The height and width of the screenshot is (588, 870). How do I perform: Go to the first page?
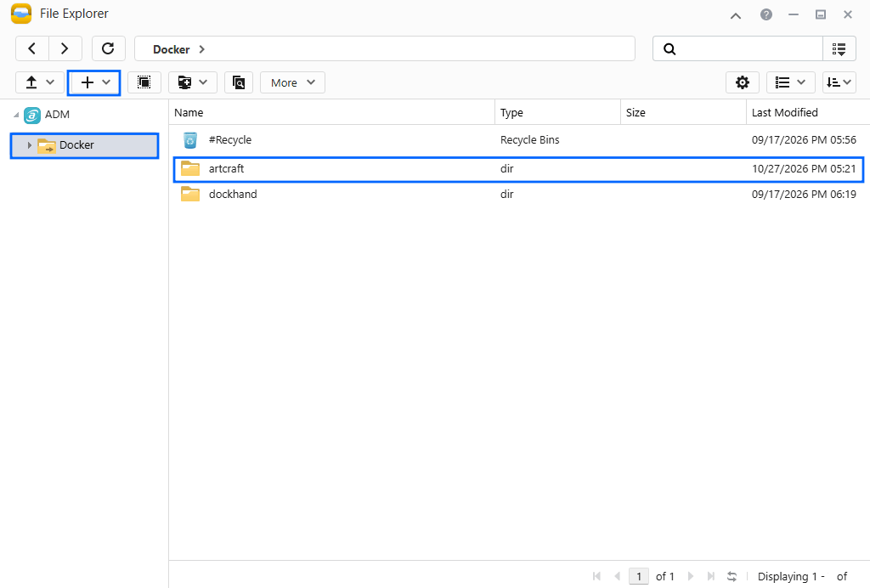coord(597,576)
